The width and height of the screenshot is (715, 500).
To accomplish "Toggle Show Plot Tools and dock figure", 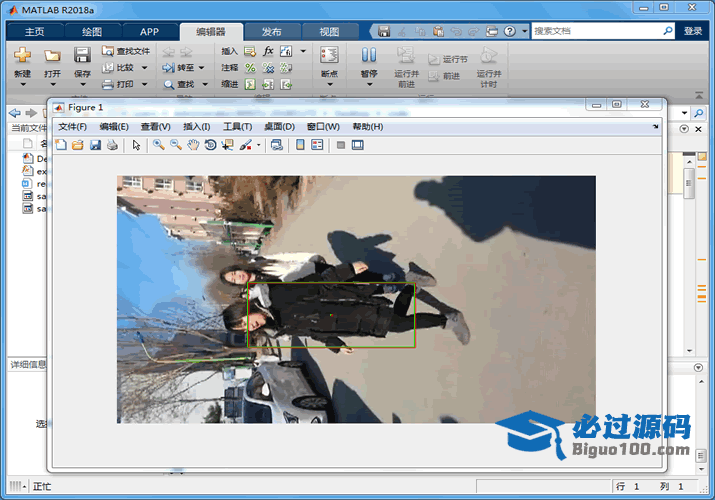I will [x=357, y=145].
